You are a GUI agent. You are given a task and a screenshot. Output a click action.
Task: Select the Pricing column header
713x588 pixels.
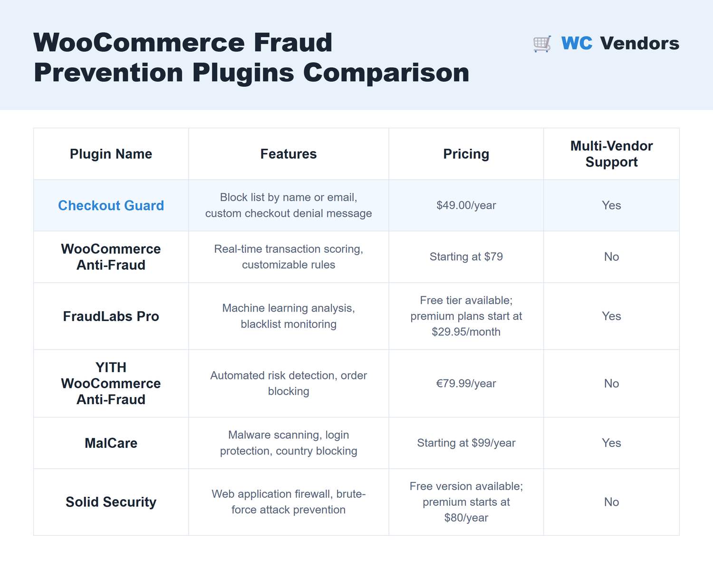click(x=466, y=154)
